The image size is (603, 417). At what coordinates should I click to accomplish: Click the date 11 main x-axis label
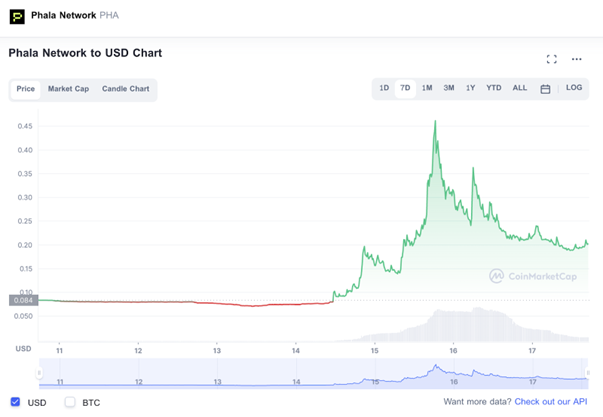(59, 351)
